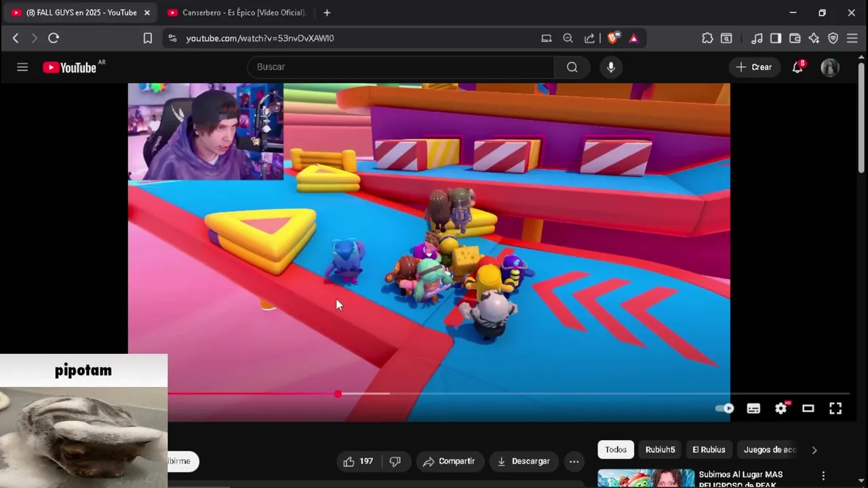Open a new browser tab
Viewport: 868px width, 488px height.
pyautogui.click(x=327, y=12)
